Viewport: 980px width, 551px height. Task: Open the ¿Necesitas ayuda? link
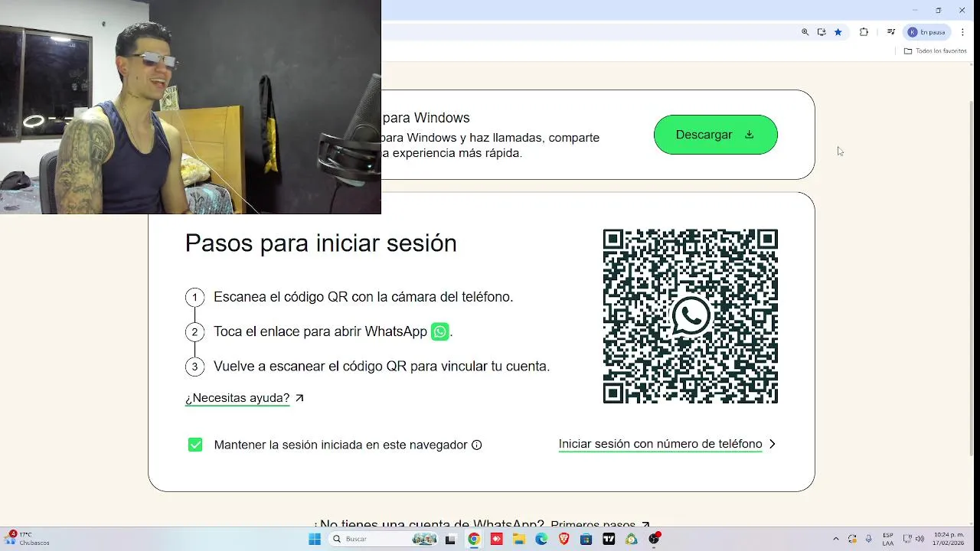tap(237, 398)
